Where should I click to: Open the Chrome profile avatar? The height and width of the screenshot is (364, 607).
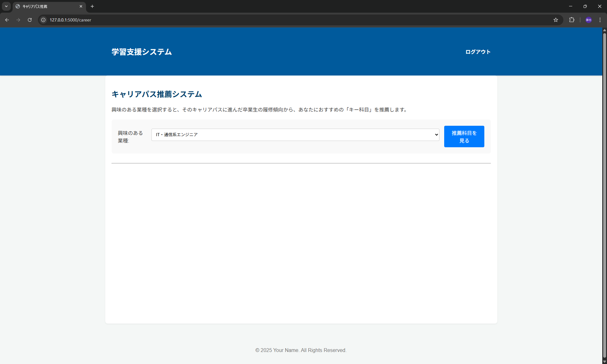pyautogui.click(x=588, y=20)
